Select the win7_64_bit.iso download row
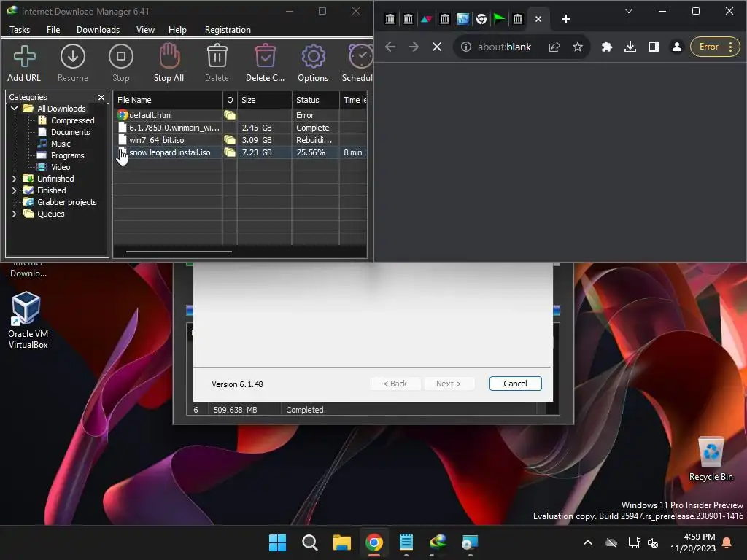Screen dimensions: 747x560 [240, 140]
